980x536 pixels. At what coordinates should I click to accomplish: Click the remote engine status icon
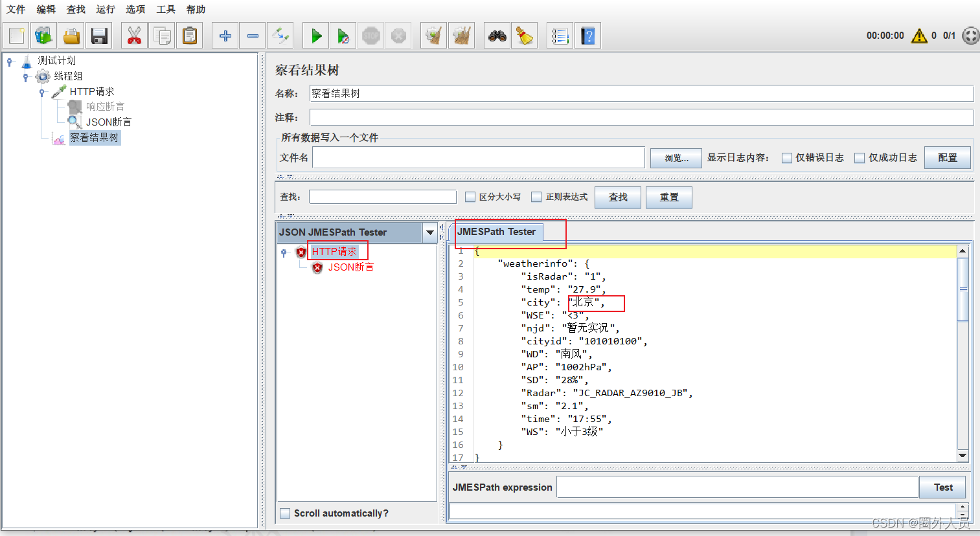[x=970, y=36]
